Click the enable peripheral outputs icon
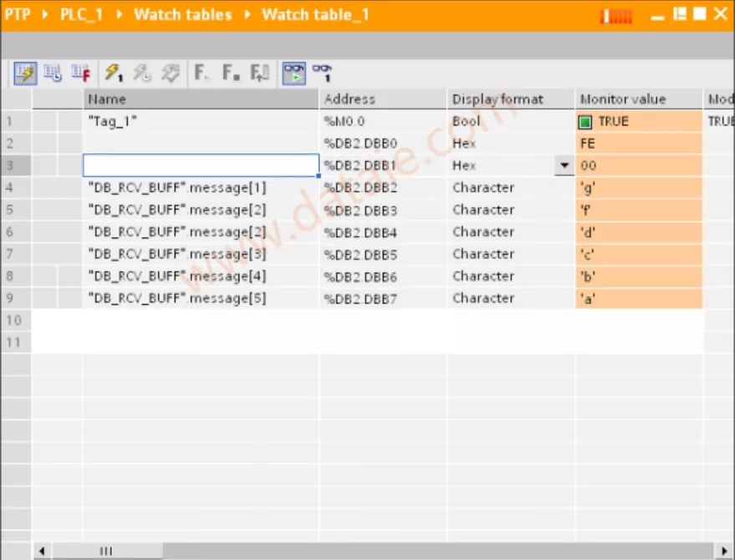Viewport: 735px width, 560px height. [x=170, y=73]
